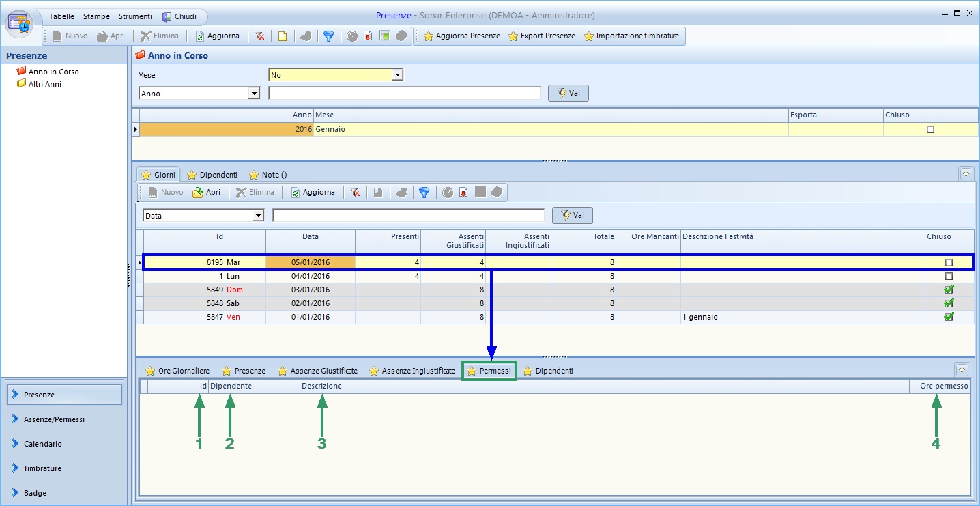Select Altri Anni folder in the tree

[44, 84]
